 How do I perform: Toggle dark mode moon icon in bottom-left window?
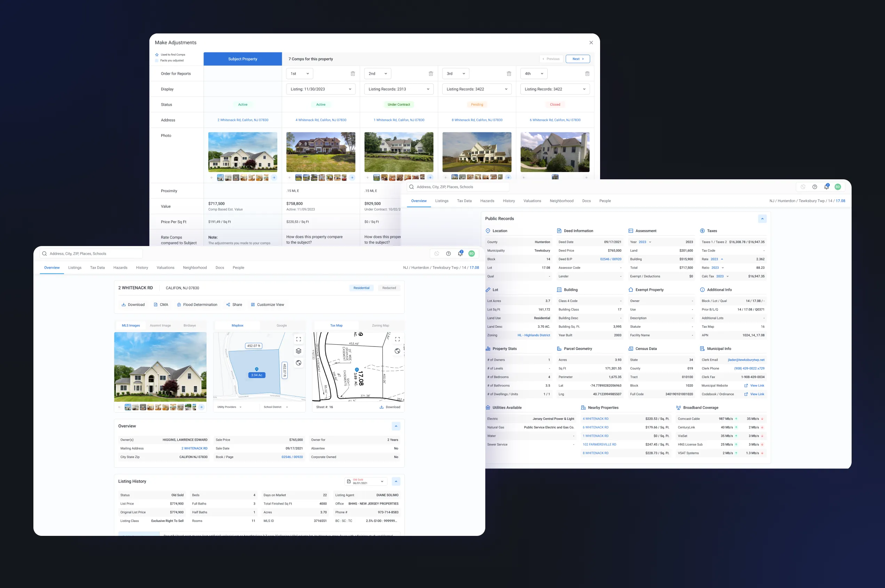click(437, 253)
